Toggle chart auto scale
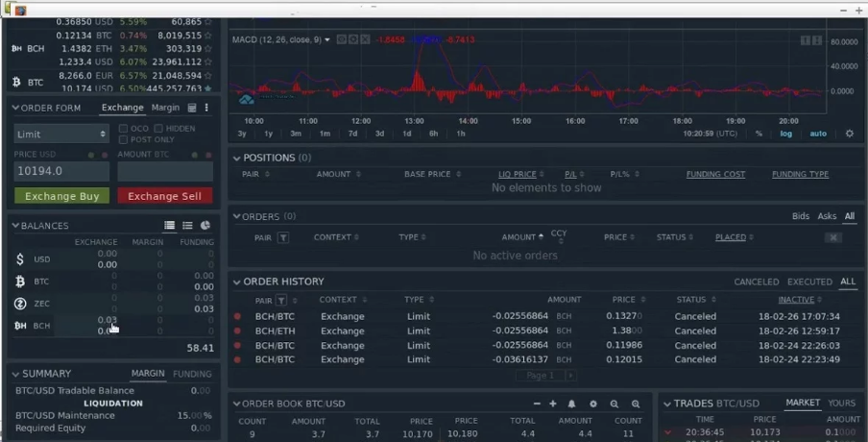The width and height of the screenshot is (868, 442). click(x=818, y=134)
